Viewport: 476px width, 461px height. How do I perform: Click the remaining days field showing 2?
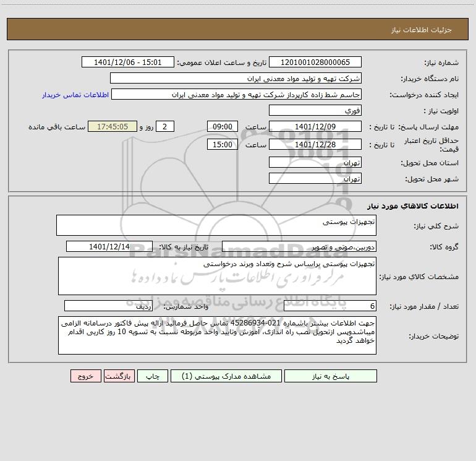point(165,126)
